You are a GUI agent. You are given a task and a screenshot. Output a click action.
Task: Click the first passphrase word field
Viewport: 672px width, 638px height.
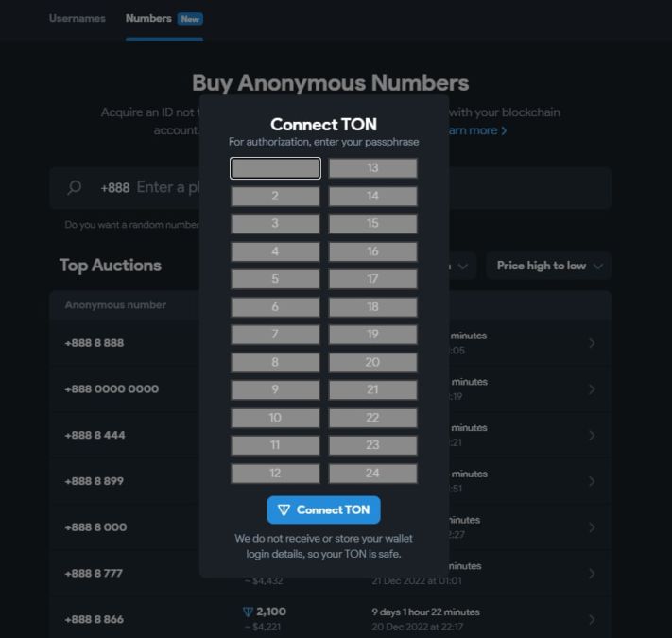coord(275,168)
